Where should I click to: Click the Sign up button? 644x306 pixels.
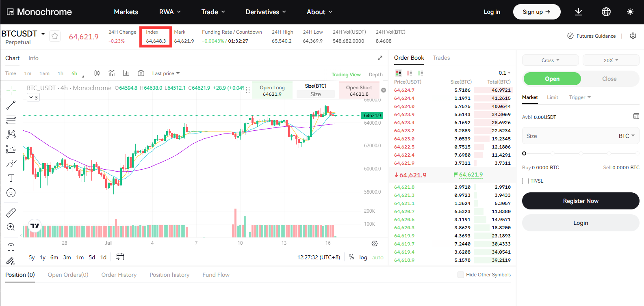[537, 12]
